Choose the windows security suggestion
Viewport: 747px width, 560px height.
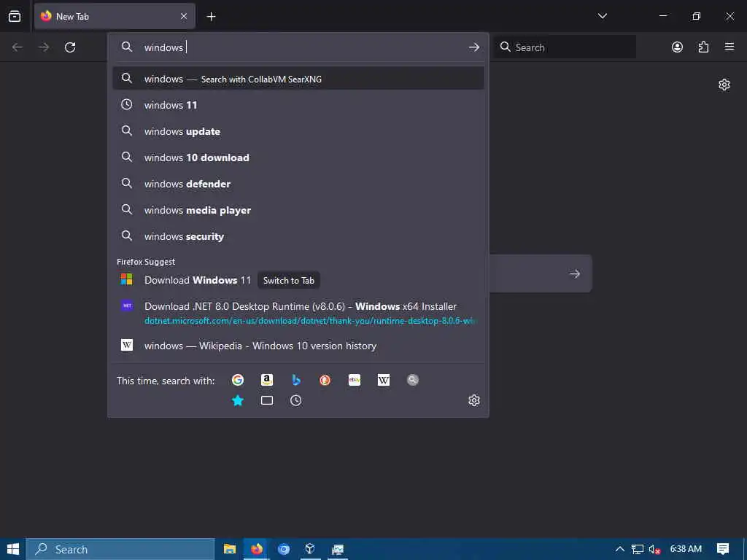coord(298,236)
